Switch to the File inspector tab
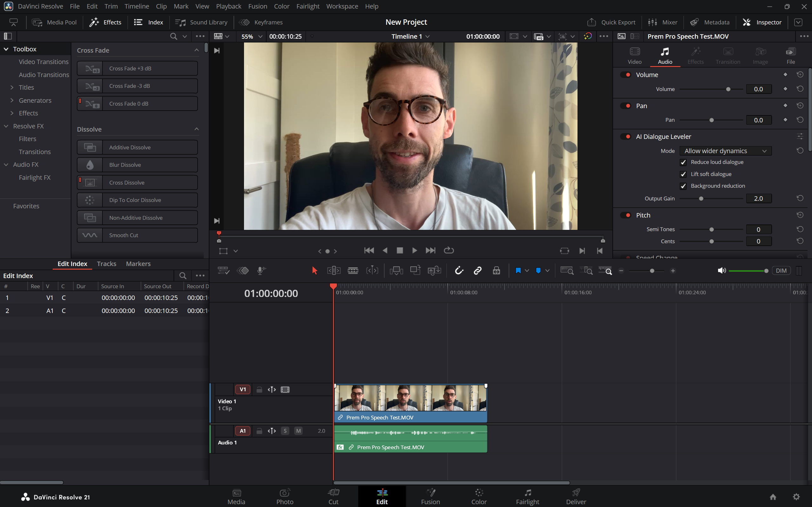Viewport: 812px width, 507px height. [x=791, y=56]
